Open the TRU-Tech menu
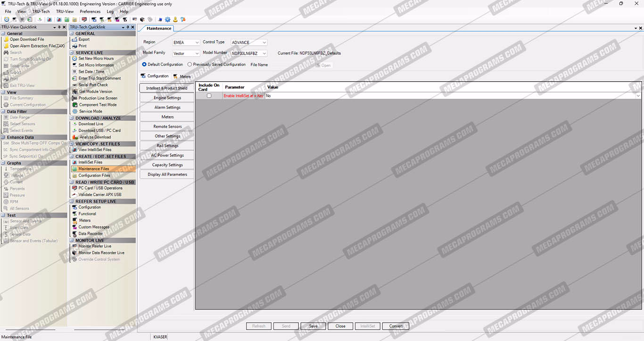 pyautogui.click(x=41, y=11)
